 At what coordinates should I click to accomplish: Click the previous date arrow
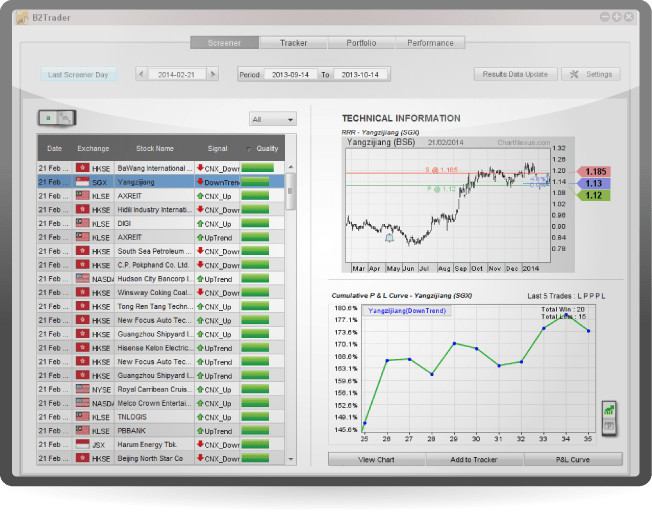click(x=141, y=75)
